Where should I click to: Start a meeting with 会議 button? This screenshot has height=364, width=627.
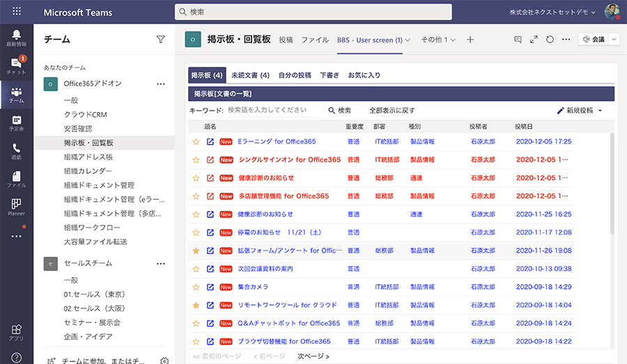tap(594, 39)
